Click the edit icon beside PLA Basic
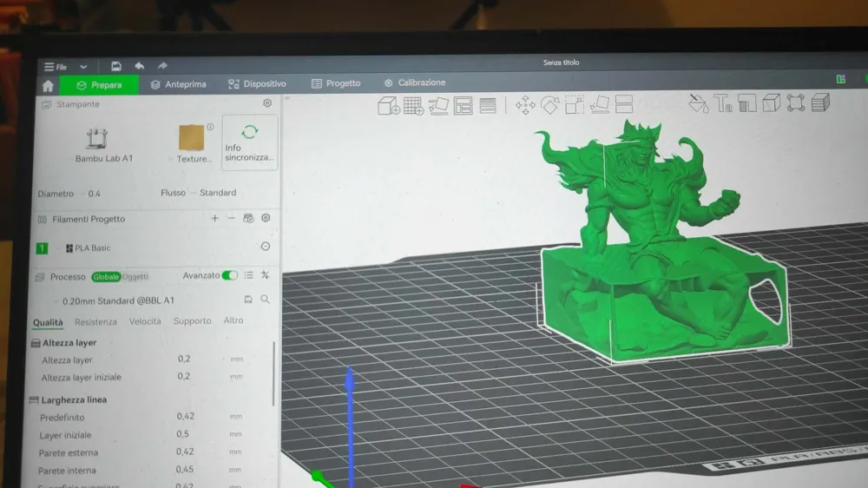This screenshot has height=488, width=868. point(266,247)
